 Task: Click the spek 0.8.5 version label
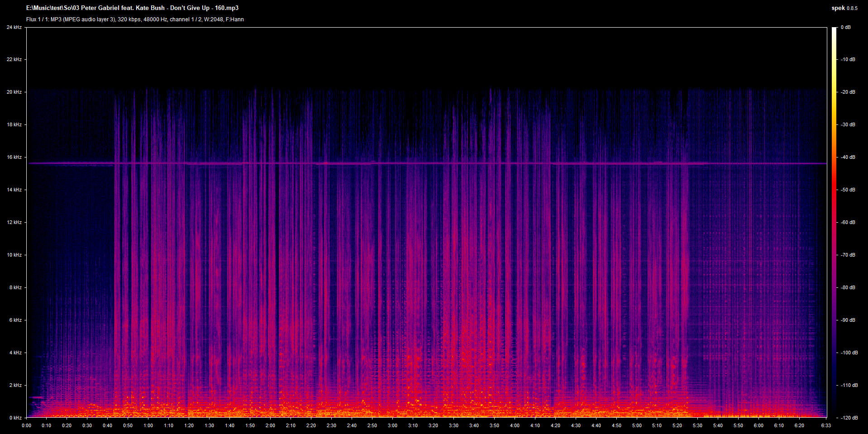click(844, 8)
